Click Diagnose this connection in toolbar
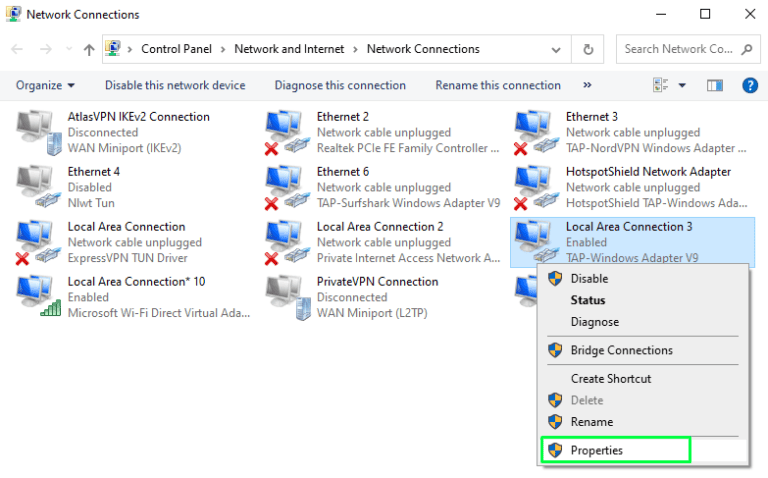Image resolution: width=768 pixels, height=478 pixels. click(340, 86)
